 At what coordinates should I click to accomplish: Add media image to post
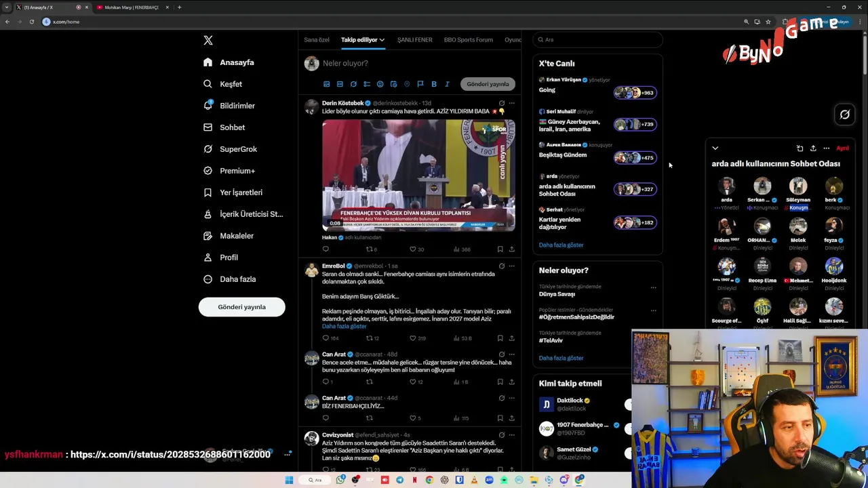click(x=326, y=84)
